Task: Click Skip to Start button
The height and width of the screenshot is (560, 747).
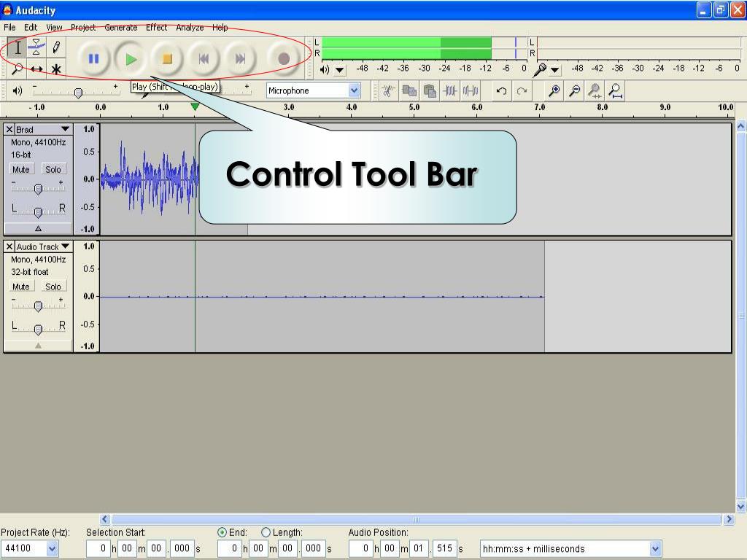Action: (204, 58)
